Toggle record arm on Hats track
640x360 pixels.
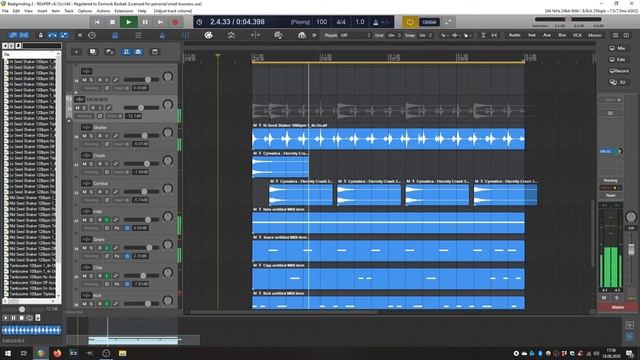point(100,220)
